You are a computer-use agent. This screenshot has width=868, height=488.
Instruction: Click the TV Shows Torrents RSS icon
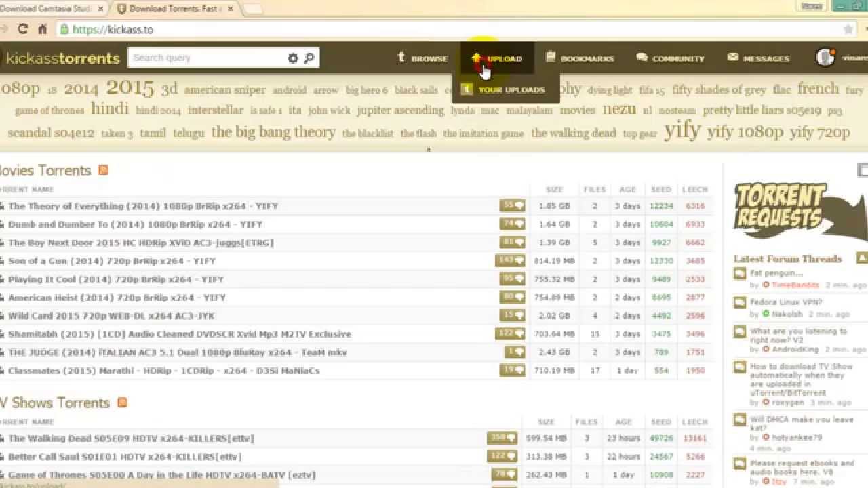pyautogui.click(x=122, y=402)
